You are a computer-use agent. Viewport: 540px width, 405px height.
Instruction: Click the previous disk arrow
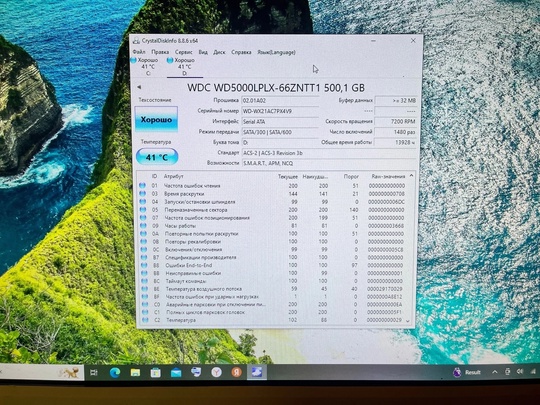pyautogui.click(x=139, y=87)
